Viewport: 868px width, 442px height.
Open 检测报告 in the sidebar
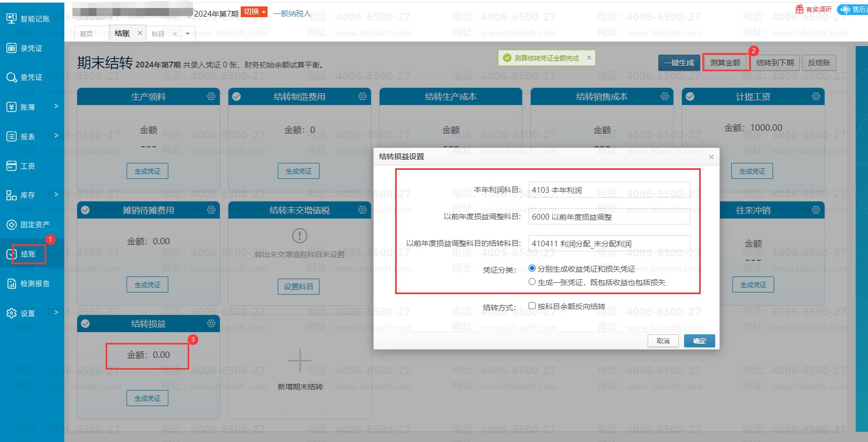coord(29,283)
